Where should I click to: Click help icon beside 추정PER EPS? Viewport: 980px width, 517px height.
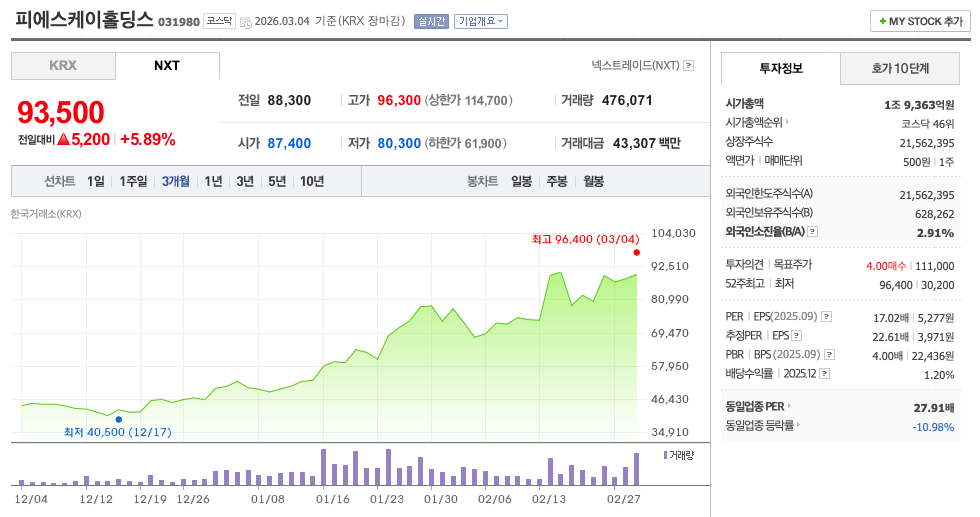pos(796,336)
